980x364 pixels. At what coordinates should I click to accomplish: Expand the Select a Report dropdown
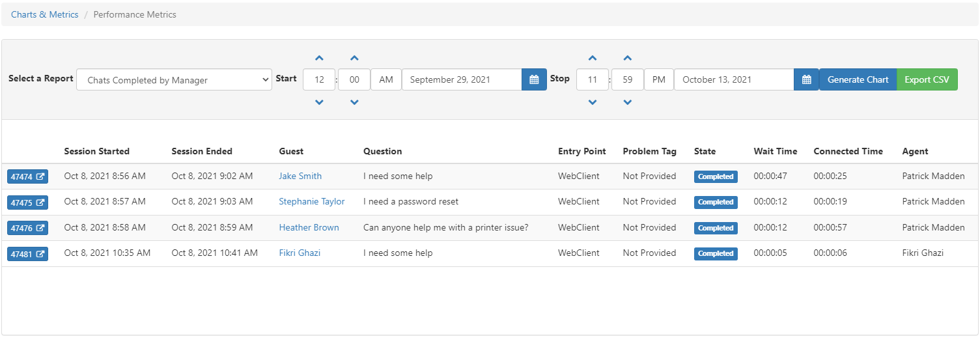(174, 79)
